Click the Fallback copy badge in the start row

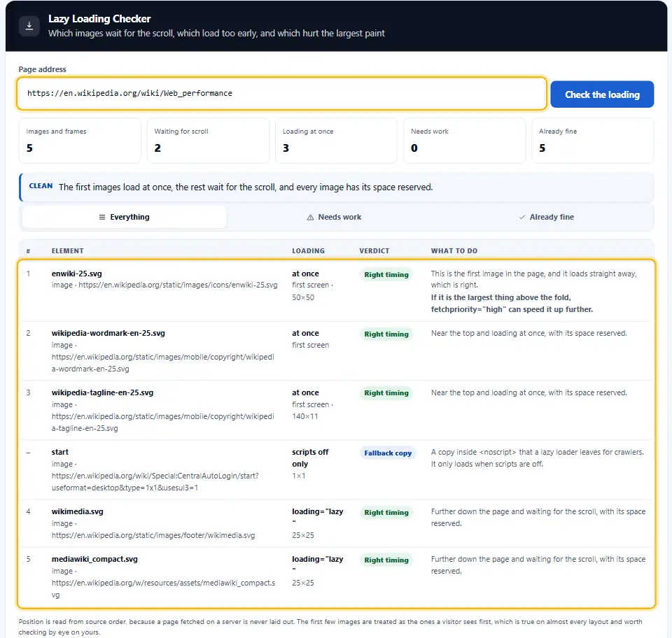coord(388,453)
